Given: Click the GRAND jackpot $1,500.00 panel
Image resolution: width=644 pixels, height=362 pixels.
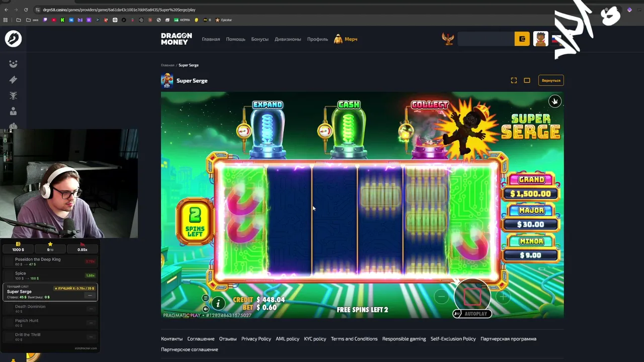Looking at the screenshot, I should (x=531, y=187).
